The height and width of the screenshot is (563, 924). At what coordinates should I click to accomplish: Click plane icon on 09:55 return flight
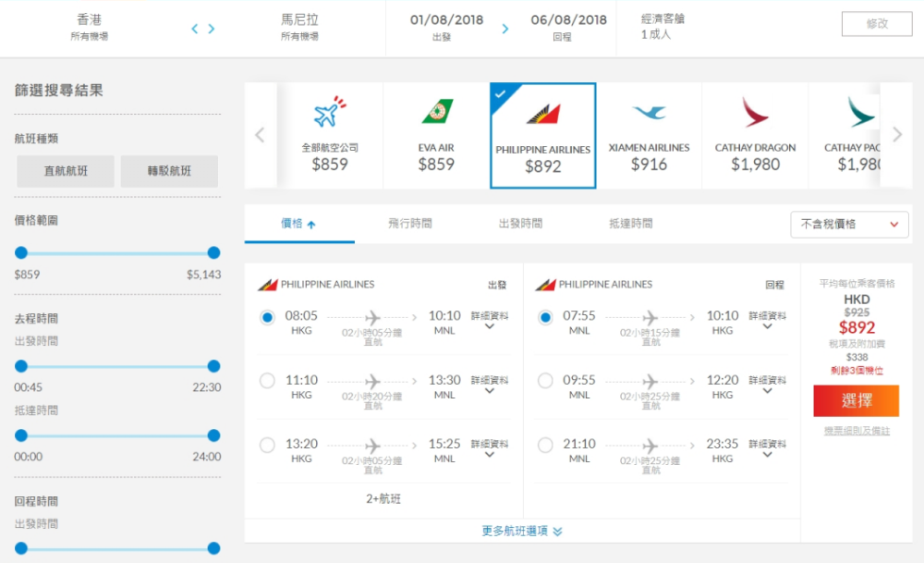click(x=650, y=381)
